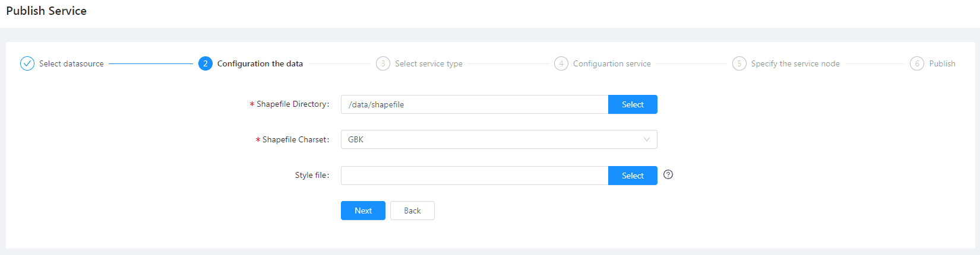Return to previous step with Back
980x255 pixels.
coord(412,211)
